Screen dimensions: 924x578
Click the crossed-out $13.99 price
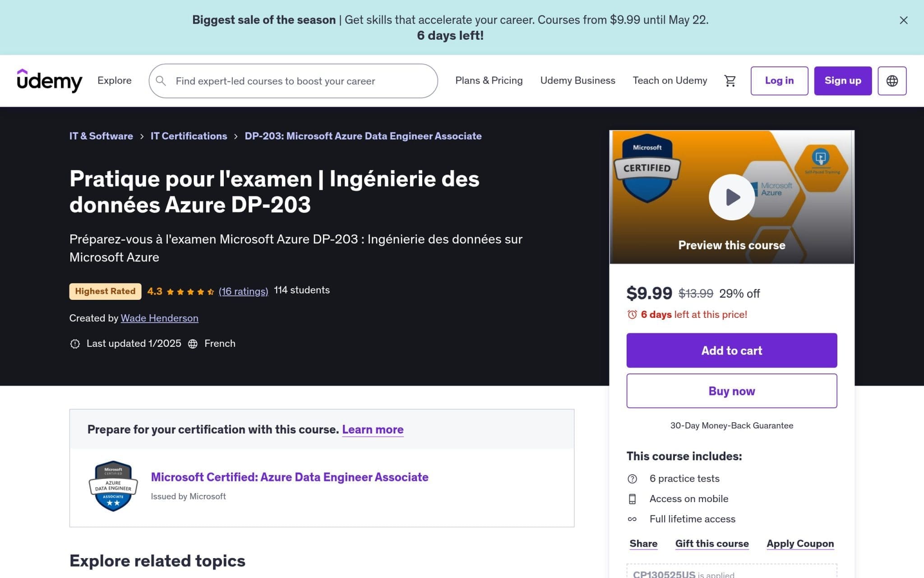(x=696, y=294)
